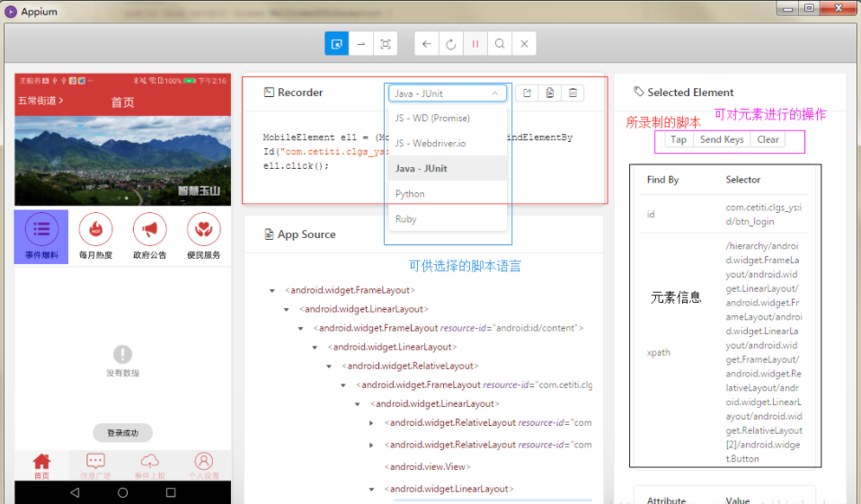Click com.cetiti.clgs_ys:id/btn_login id selector value
Viewport: 861px width, 504px height.
point(763,214)
